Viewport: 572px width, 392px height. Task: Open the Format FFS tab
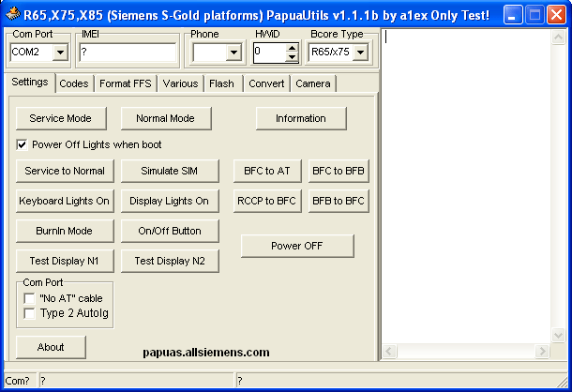coord(125,84)
